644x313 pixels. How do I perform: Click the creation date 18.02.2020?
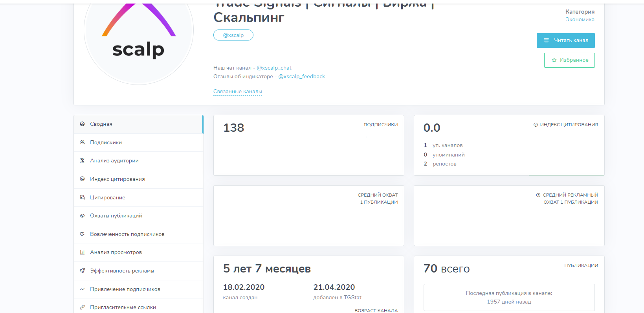244,287
